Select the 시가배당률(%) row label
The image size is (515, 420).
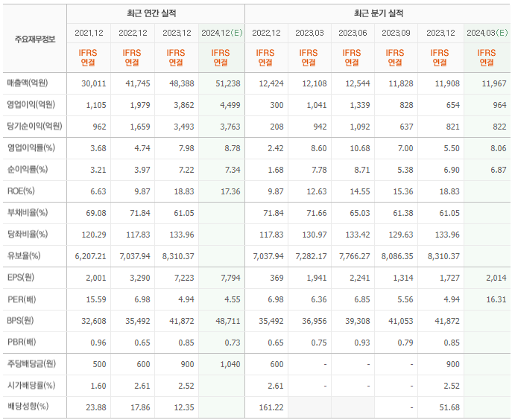coord(31,386)
